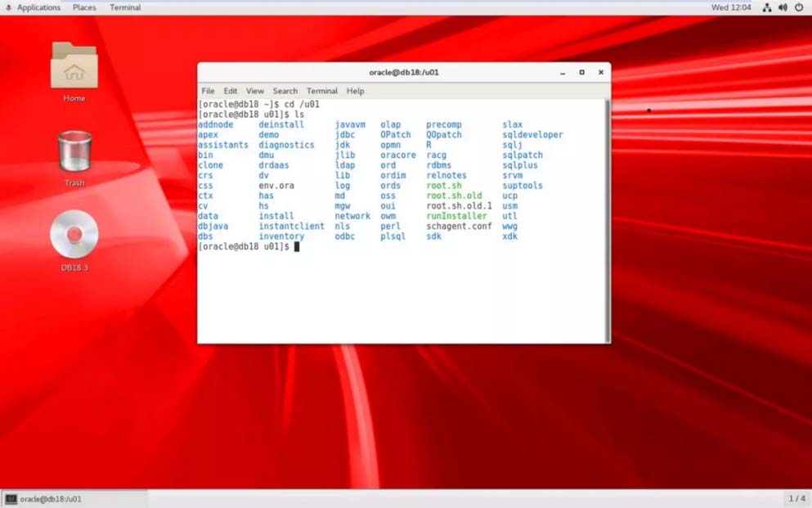Screen dimensions: 812x508
Task: Click the Applications menu foot icon
Action: 8,7
